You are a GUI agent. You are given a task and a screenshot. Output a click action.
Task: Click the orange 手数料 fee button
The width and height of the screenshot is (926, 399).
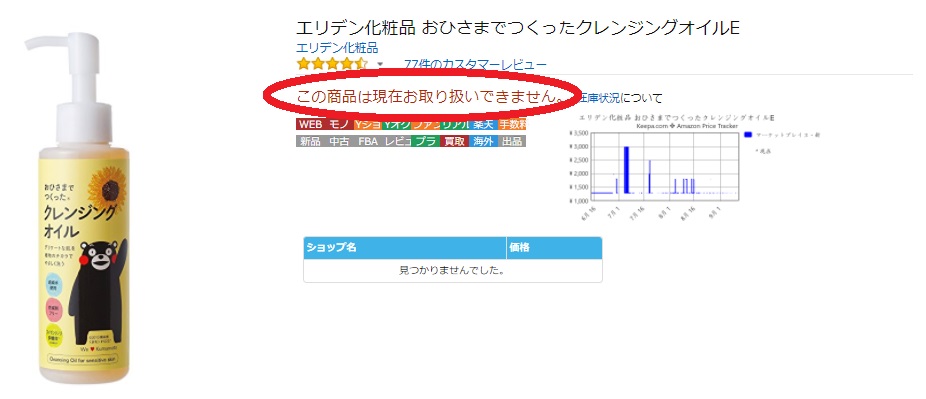click(x=511, y=125)
